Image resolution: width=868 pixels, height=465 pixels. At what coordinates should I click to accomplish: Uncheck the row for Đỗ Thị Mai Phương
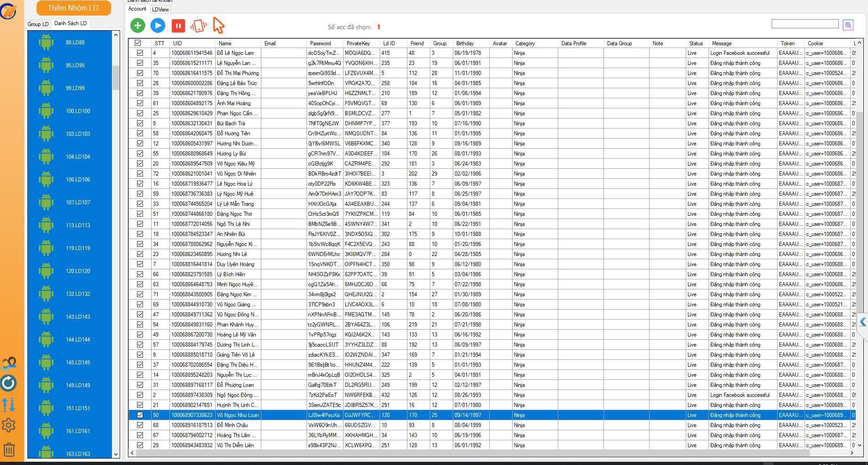pos(140,73)
